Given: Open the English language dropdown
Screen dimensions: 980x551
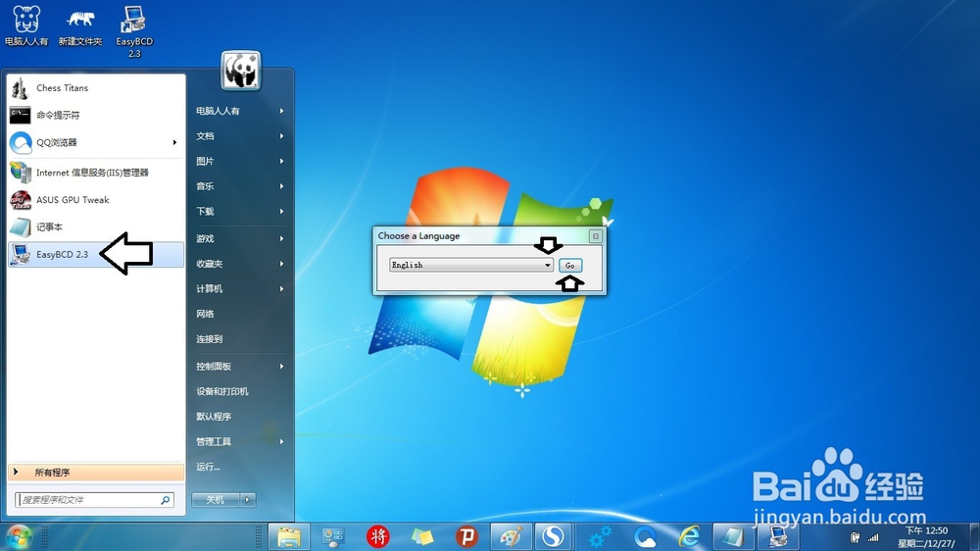Looking at the screenshot, I should point(470,265).
